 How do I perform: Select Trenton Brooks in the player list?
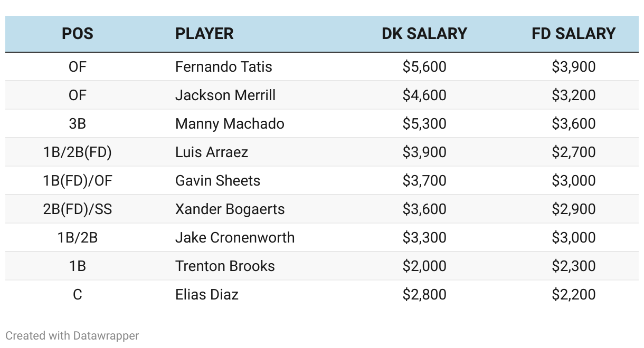coord(225,266)
